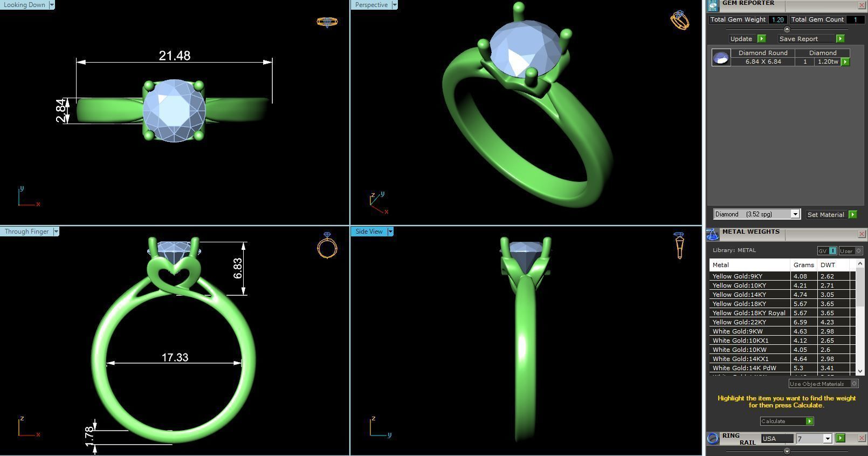Click green arrow on Calculate button

tap(809, 421)
